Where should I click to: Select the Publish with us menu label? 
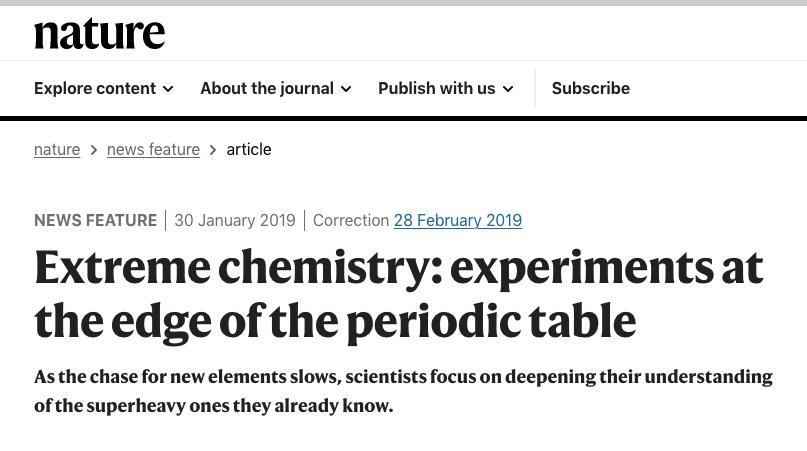coord(436,88)
